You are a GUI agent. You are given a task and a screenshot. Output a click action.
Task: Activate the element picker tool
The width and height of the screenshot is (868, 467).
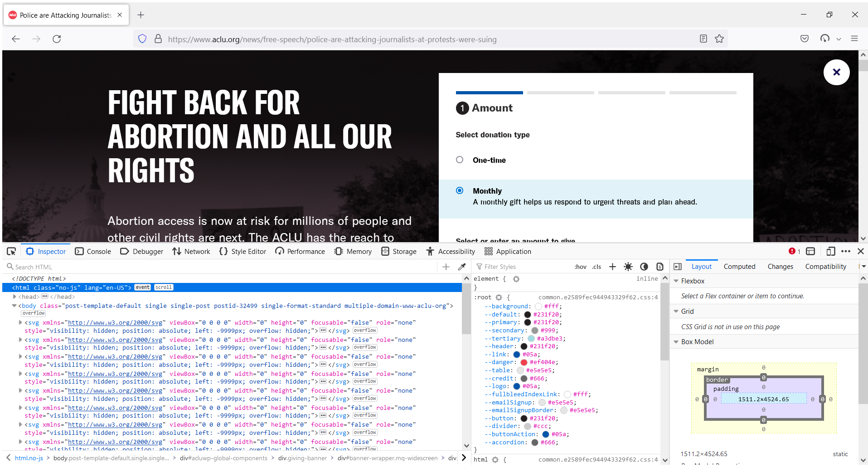(x=11, y=251)
